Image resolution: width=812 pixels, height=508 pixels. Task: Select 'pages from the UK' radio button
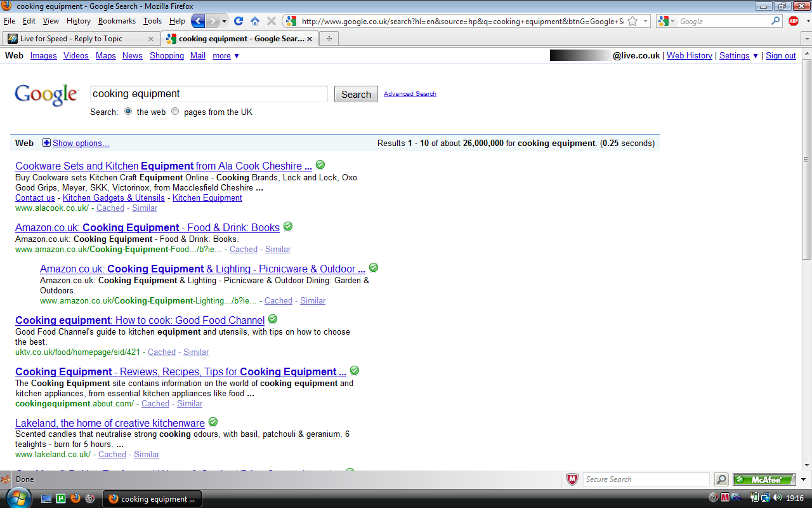click(x=175, y=112)
